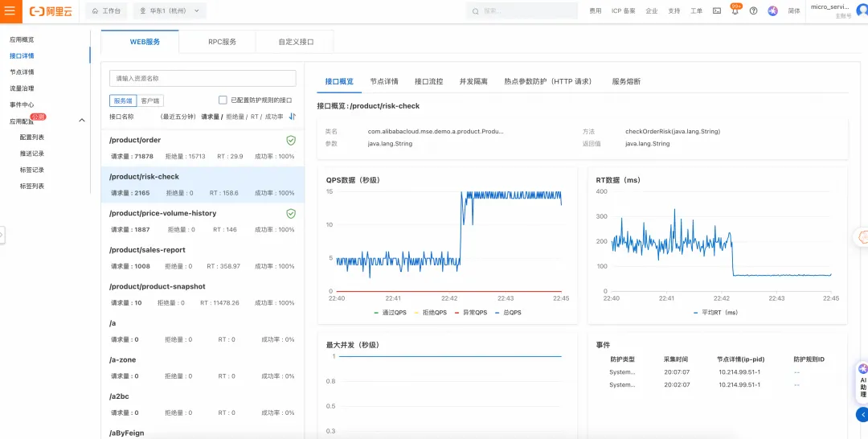Click the shield icon for /product/order
This screenshot has width=868, height=439.
[291, 140]
